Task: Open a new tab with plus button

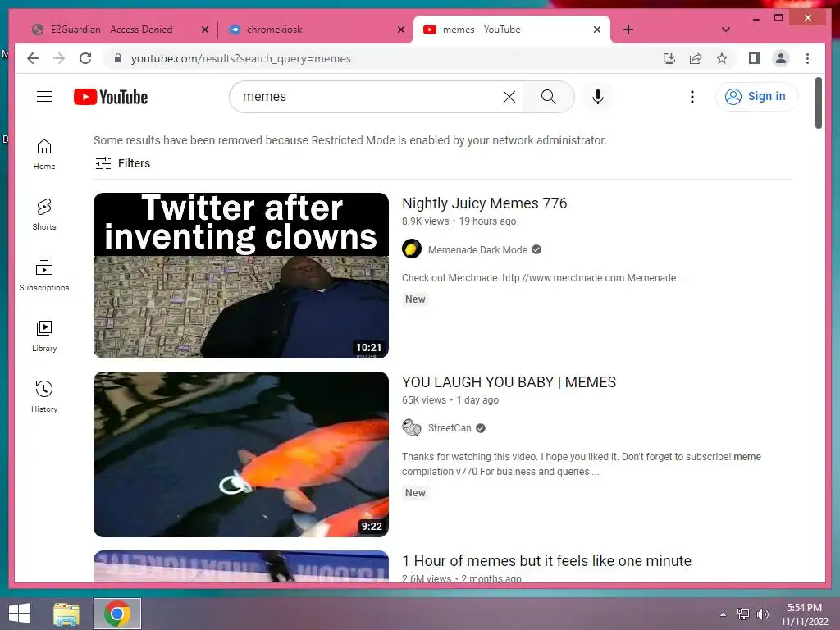Action: (628, 30)
